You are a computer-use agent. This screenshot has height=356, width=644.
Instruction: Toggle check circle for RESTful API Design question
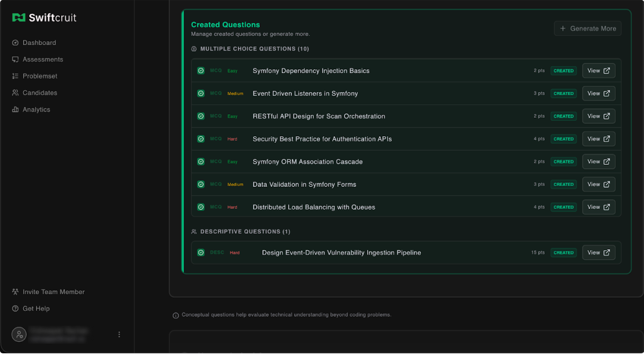coord(201,116)
